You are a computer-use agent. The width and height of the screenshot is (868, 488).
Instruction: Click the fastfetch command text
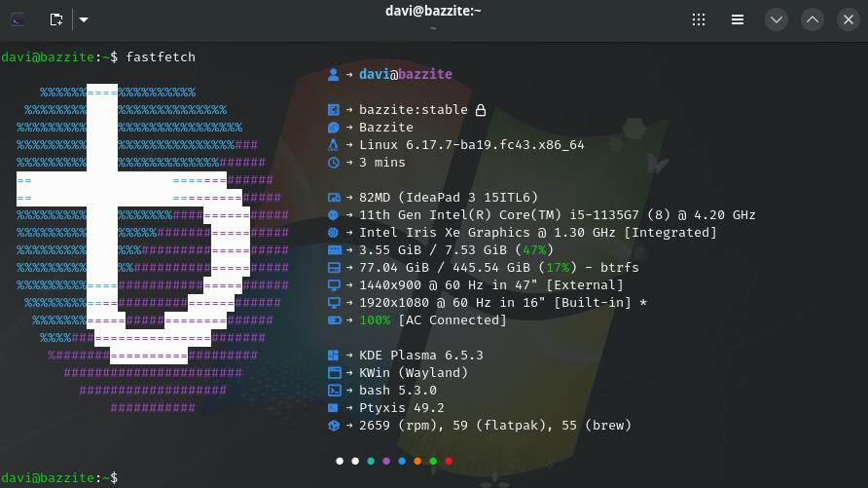point(161,57)
